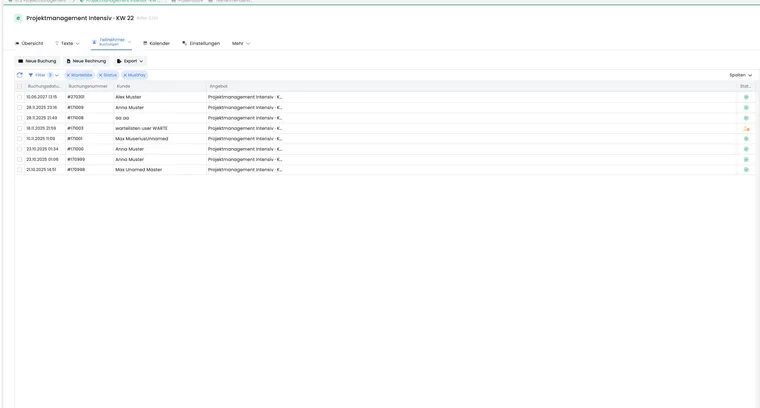
Task: Remove the Warteliste filter chip via its X
Action: [68, 75]
